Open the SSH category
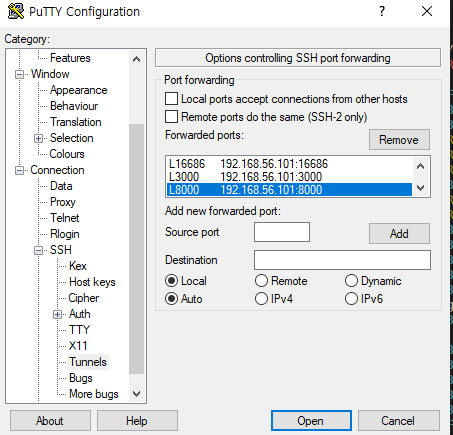 (61, 250)
